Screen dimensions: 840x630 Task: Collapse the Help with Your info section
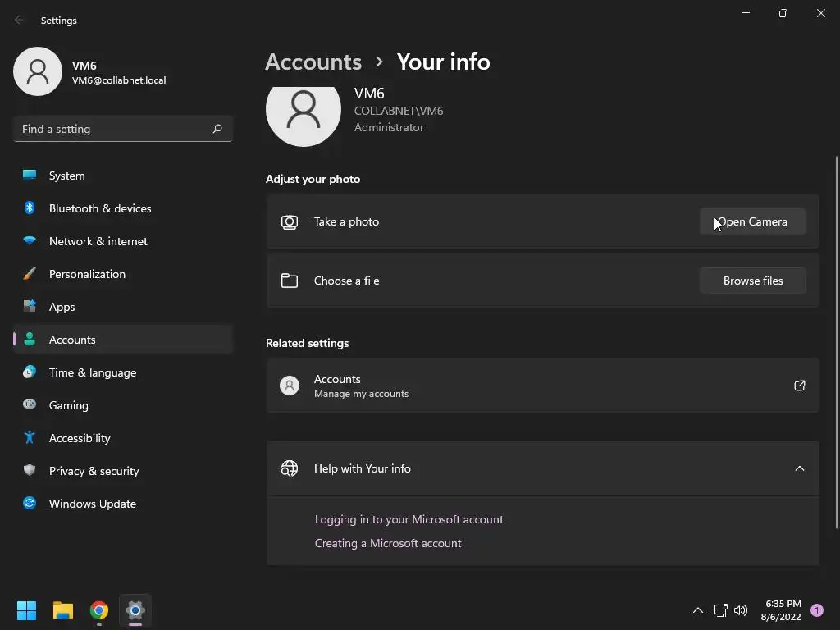800,468
